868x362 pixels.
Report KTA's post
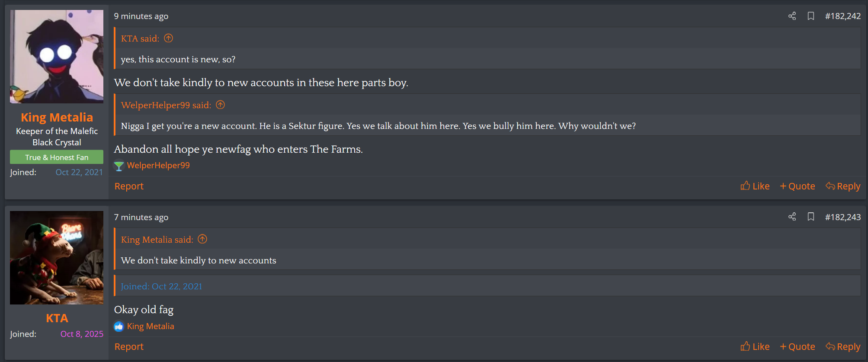pyautogui.click(x=129, y=346)
